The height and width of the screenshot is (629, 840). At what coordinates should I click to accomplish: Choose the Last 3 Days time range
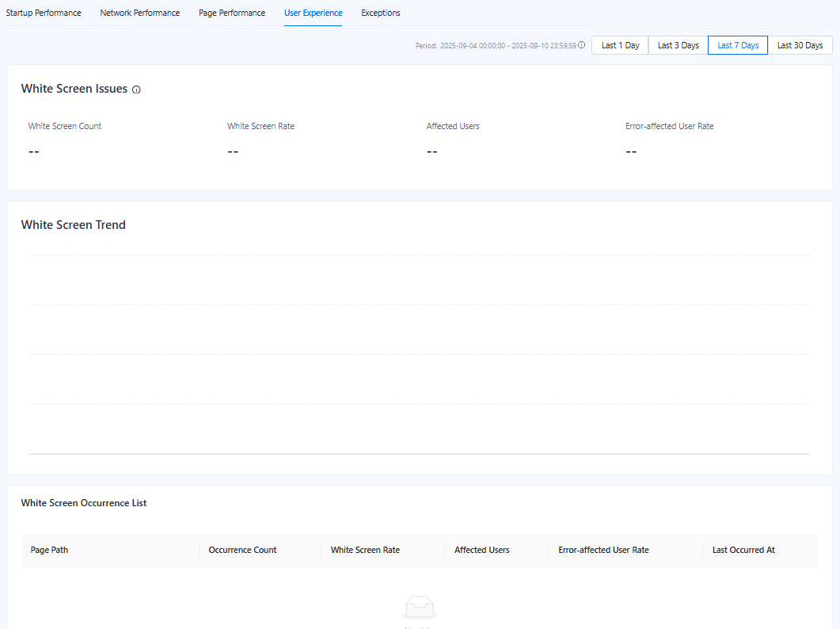(678, 45)
